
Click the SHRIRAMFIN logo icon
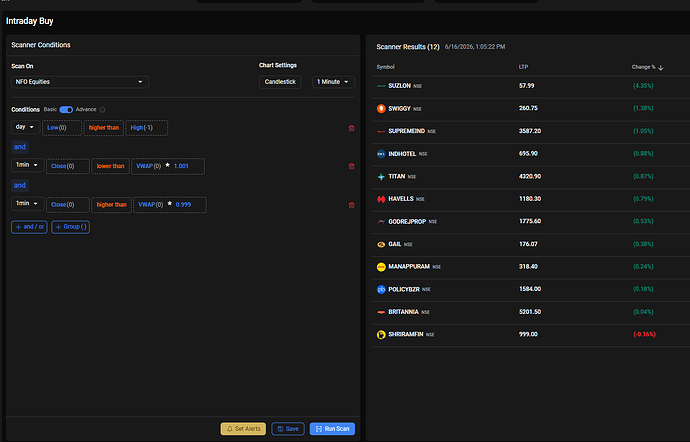point(381,335)
